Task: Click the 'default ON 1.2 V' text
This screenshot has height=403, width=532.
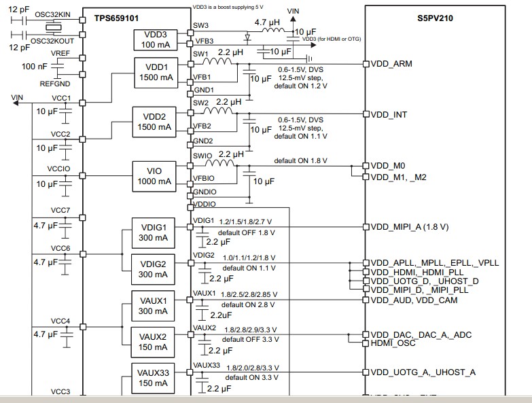Action: (x=300, y=86)
